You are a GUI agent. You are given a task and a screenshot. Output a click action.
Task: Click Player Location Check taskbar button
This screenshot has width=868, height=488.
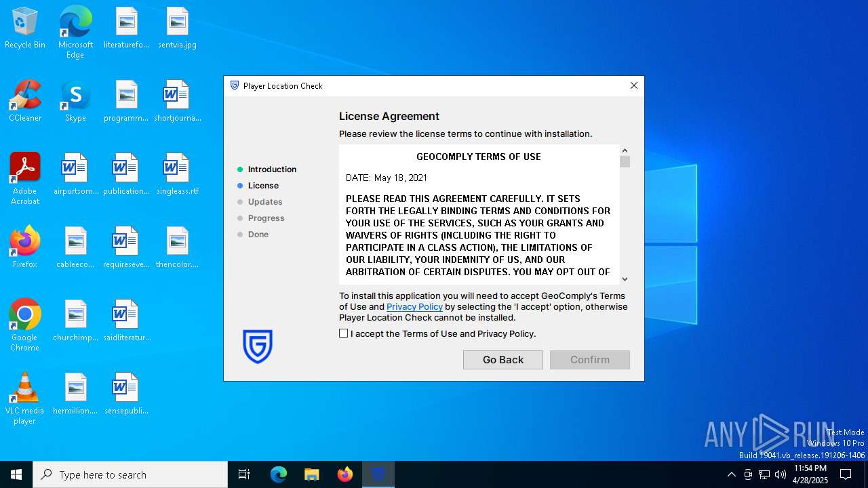coord(378,474)
